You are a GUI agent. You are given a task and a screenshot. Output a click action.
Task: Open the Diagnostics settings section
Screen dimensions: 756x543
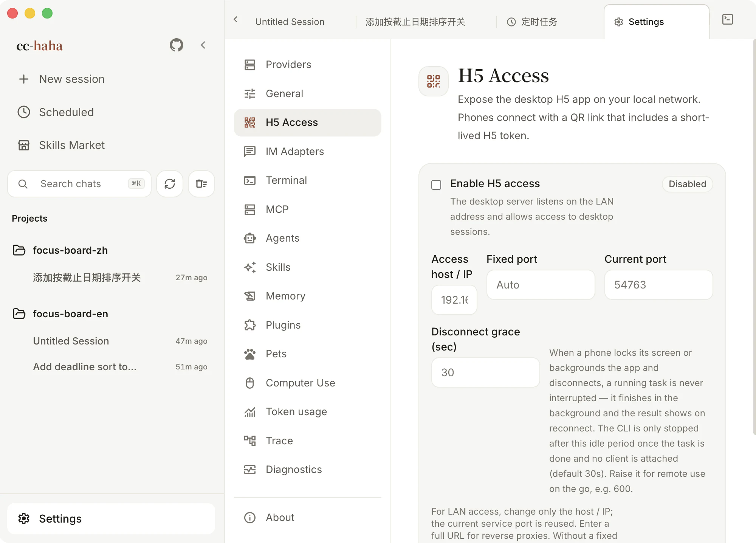pos(308,470)
